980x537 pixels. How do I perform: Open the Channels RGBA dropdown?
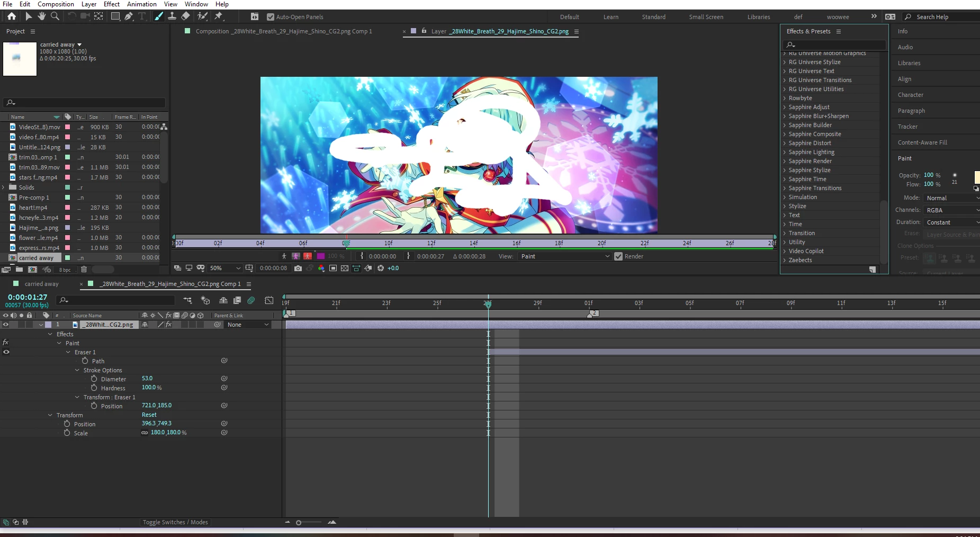[x=951, y=210]
